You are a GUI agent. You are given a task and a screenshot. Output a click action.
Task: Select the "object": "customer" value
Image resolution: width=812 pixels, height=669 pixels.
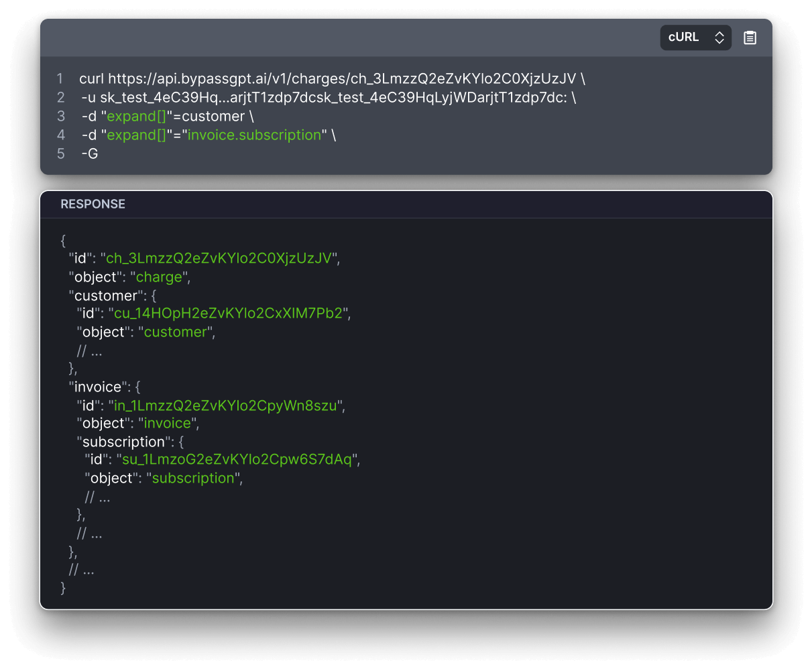tap(176, 331)
